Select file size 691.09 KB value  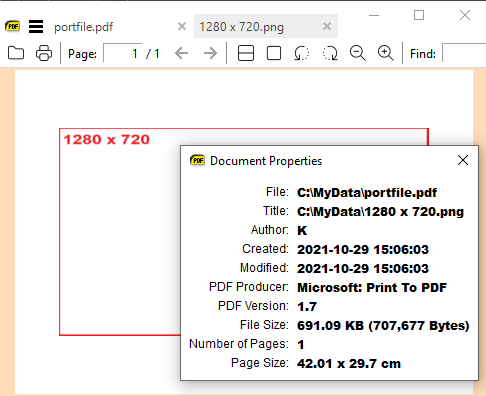pyautogui.click(x=383, y=326)
